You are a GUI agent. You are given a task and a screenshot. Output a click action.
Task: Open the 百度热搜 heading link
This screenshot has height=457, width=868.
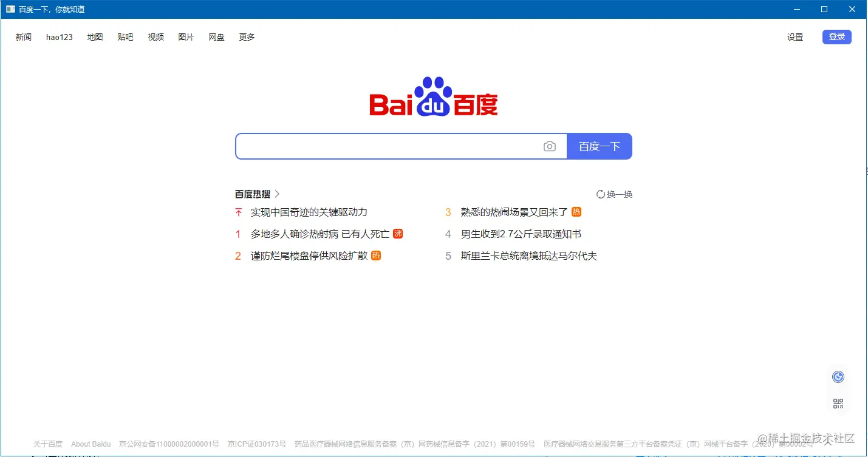253,194
